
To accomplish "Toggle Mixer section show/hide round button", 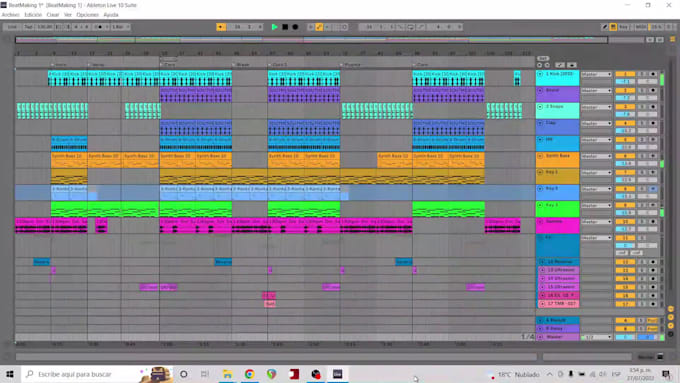I will (670, 325).
